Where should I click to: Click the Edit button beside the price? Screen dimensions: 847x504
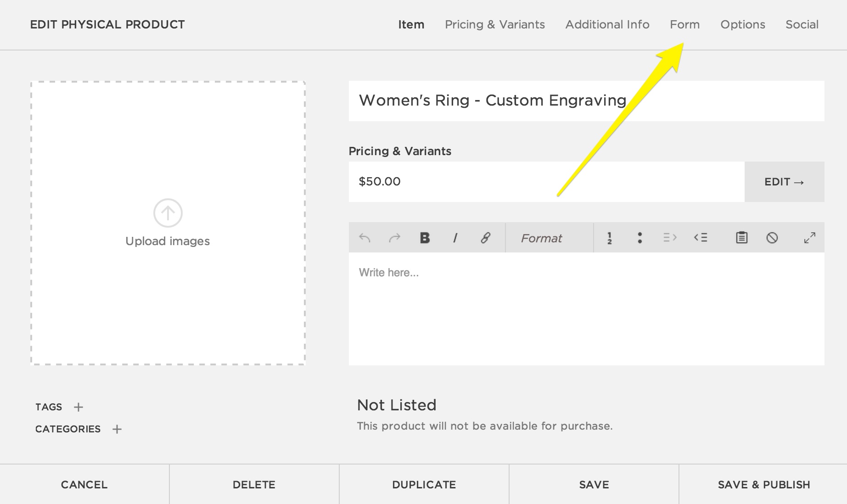tap(784, 182)
